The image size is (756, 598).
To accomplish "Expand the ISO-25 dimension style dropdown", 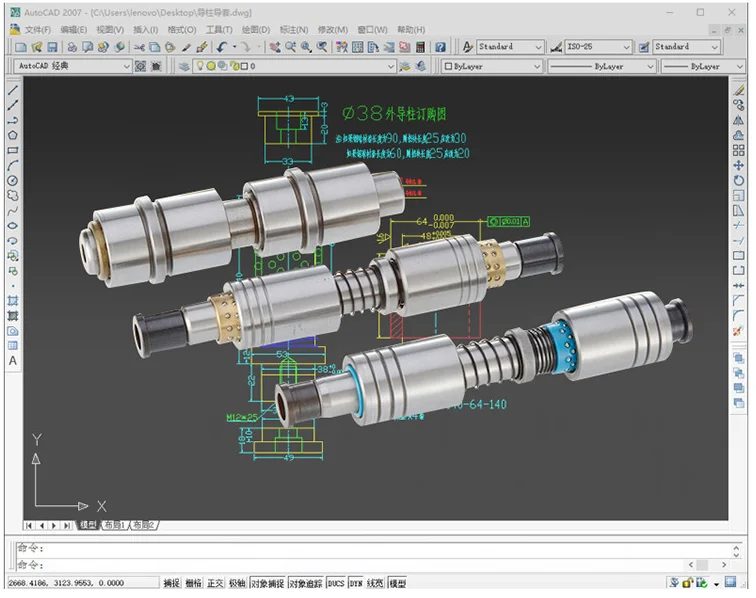I will click(598, 47).
